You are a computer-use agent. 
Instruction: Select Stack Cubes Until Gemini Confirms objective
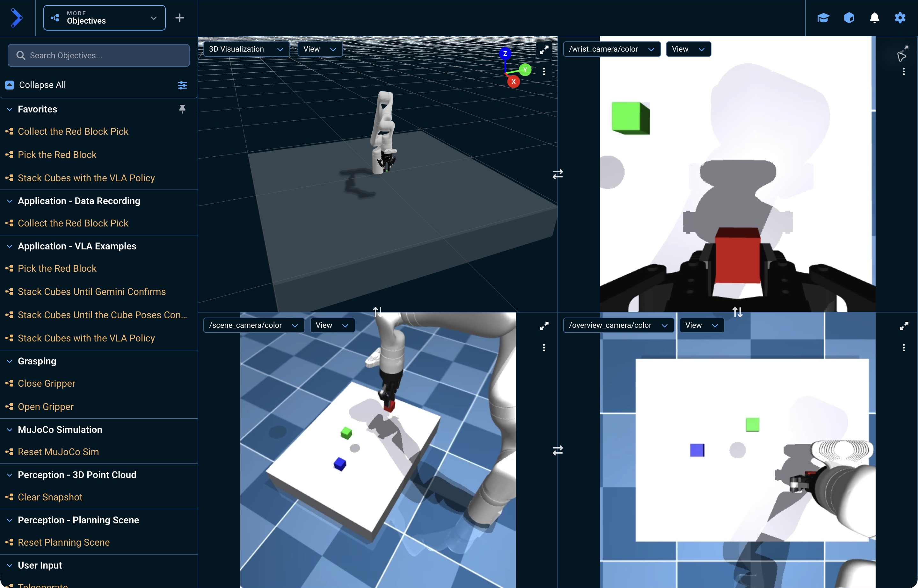tap(92, 292)
